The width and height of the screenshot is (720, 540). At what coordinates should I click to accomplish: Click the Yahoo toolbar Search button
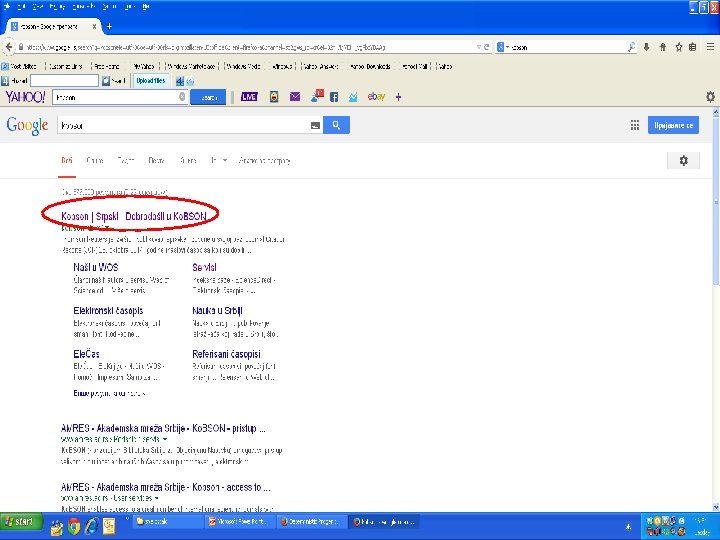click(x=208, y=97)
